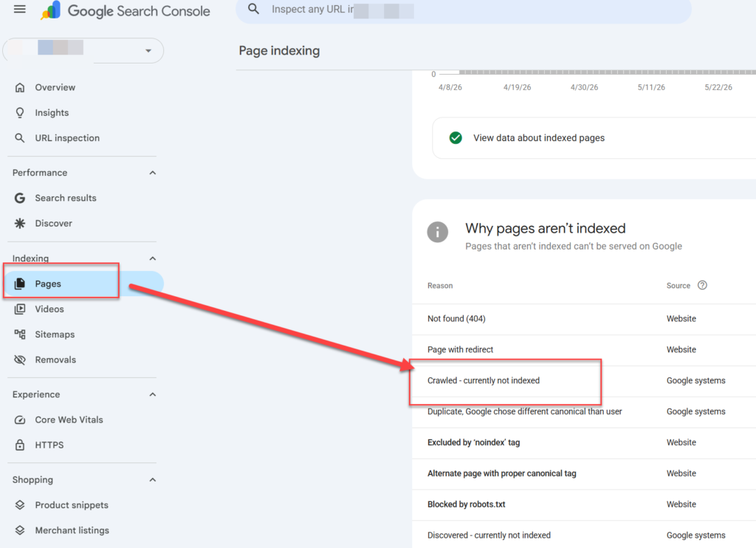This screenshot has height=548, width=756.
Task: Click the URL inspection magnifier icon
Action: pos(20,138)
